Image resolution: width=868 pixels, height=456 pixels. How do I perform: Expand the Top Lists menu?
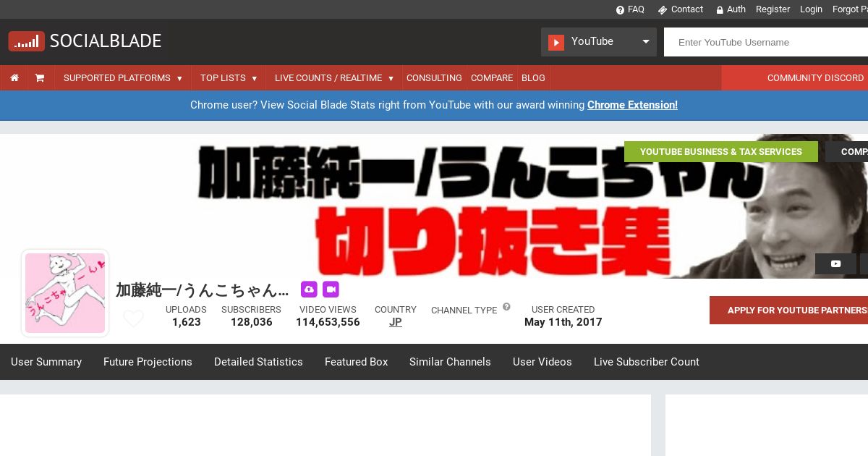click(229, 77)
